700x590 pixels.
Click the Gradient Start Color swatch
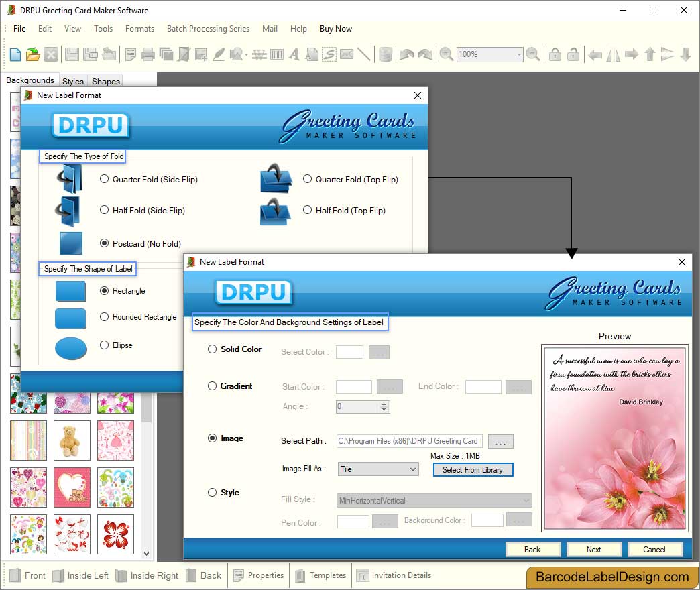pyautogui.click(x=354, y=386)
